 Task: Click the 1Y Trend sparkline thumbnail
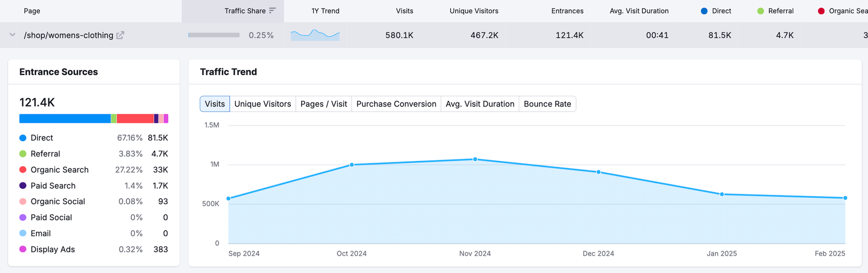coord(315,35)
